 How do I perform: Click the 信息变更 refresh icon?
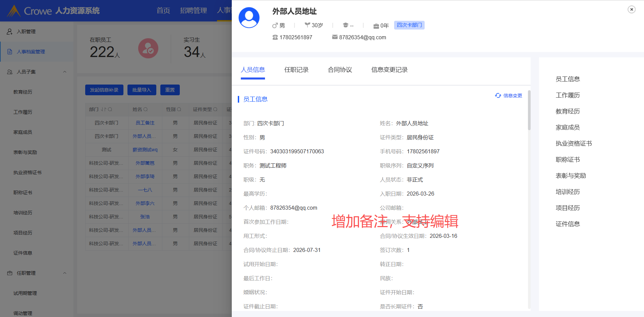[x=498, y=96]
